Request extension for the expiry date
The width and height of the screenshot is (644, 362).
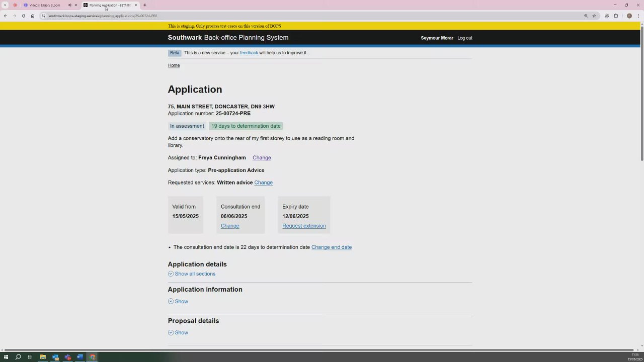(304, 226)
